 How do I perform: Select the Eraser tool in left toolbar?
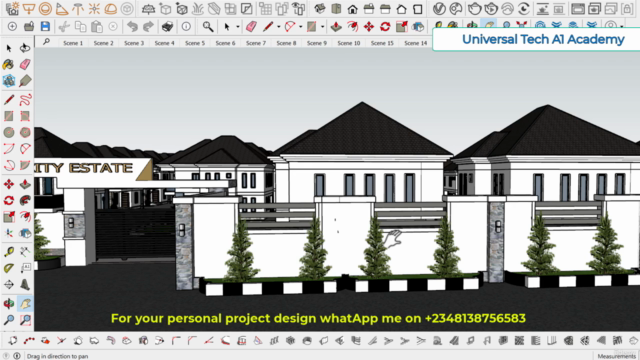click(x=25, y=64)
